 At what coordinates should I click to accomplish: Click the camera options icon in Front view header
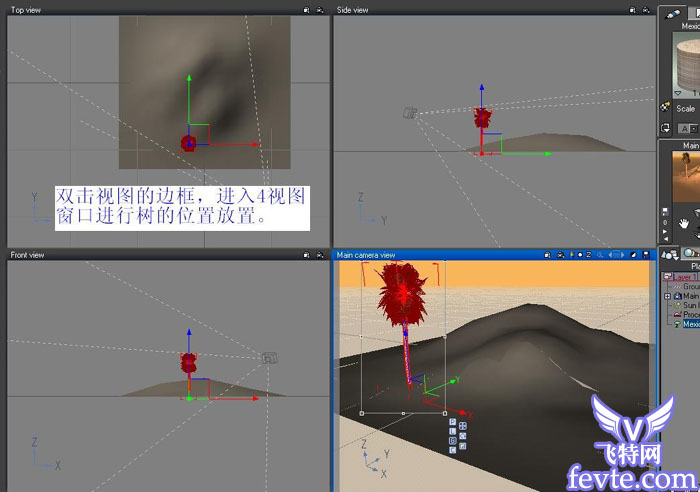pyautogui.click(x=320, y=255)
